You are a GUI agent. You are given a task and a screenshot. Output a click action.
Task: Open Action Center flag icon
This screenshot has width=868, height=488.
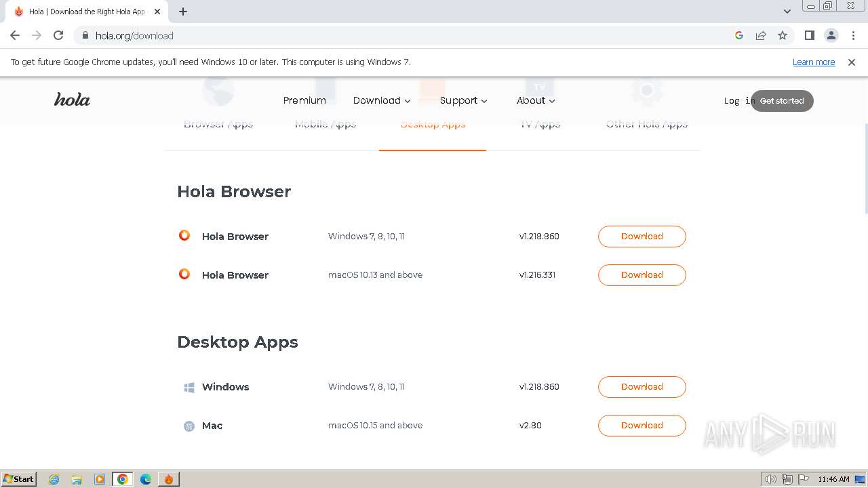point(804,479)
